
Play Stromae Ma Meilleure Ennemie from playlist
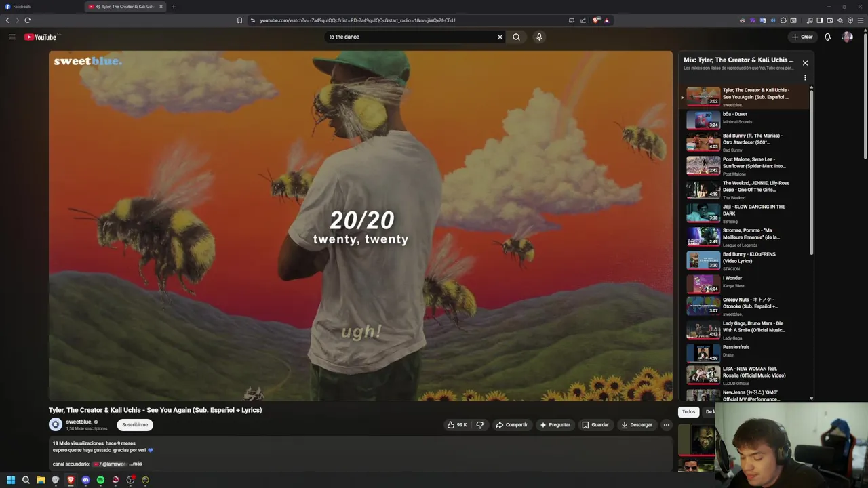[746, 237]
